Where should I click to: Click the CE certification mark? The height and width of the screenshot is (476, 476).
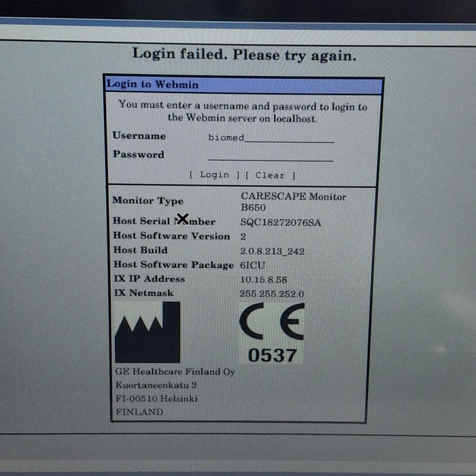271,323
